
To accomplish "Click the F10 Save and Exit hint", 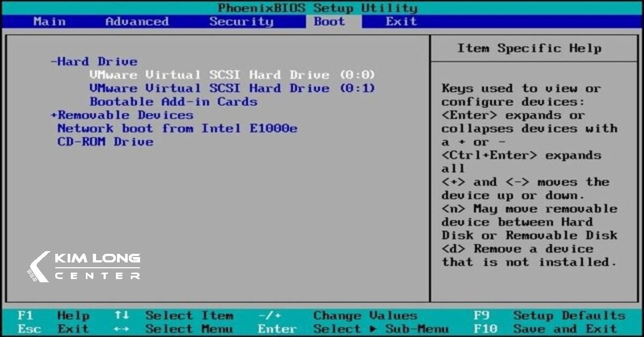I will [546, 328].
